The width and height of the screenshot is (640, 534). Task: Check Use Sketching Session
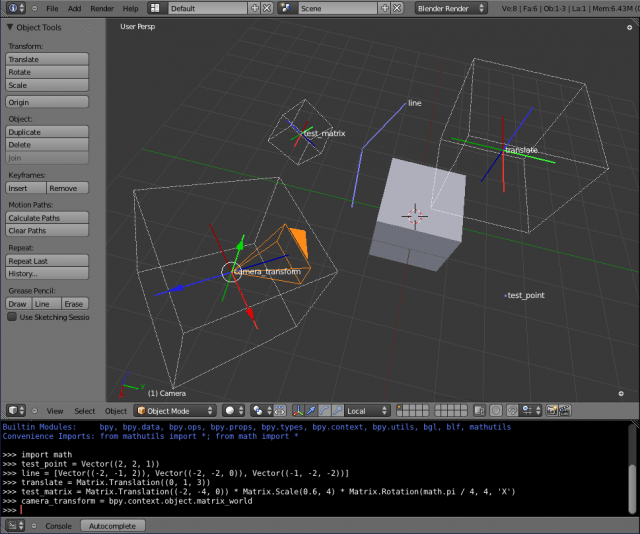tap(12, 317)
